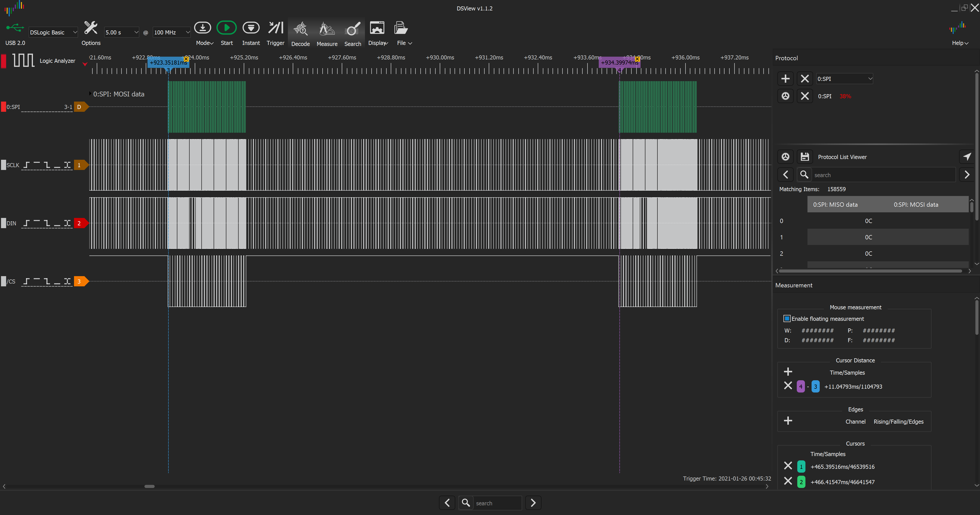Select the 0:SPI: MOSI data column header

[916, 204]
